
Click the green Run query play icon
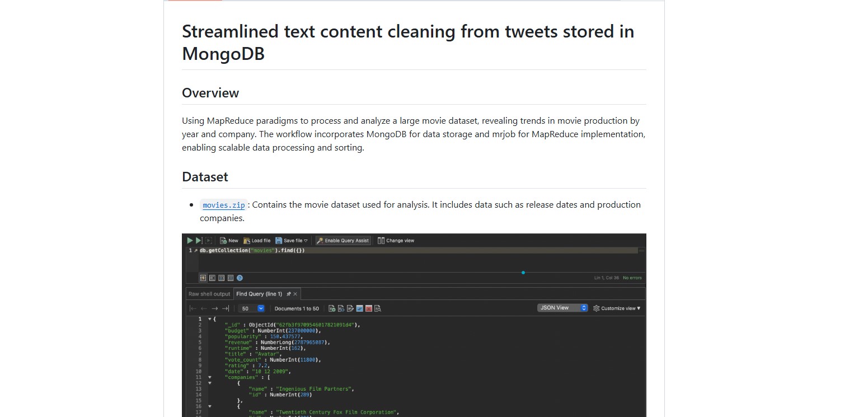tap(190, 241)
